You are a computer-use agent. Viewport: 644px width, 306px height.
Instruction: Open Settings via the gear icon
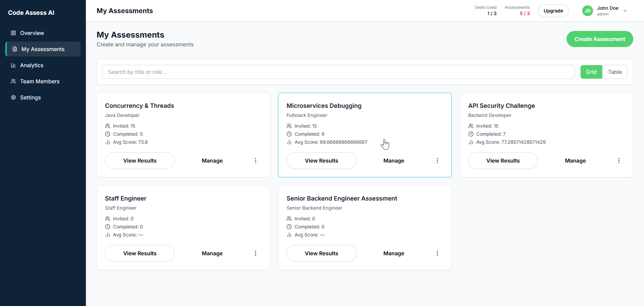(13, 97)
